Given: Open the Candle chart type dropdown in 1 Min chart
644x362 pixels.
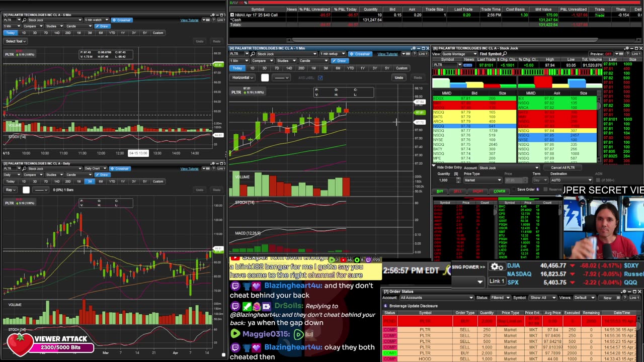Looking at the screenshot, I should 313,61.
